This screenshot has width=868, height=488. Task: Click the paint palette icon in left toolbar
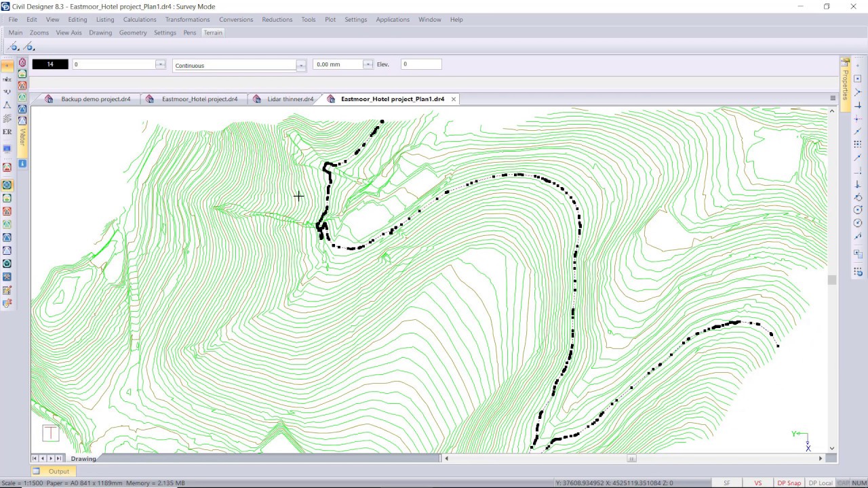click(x=7, y=303)
